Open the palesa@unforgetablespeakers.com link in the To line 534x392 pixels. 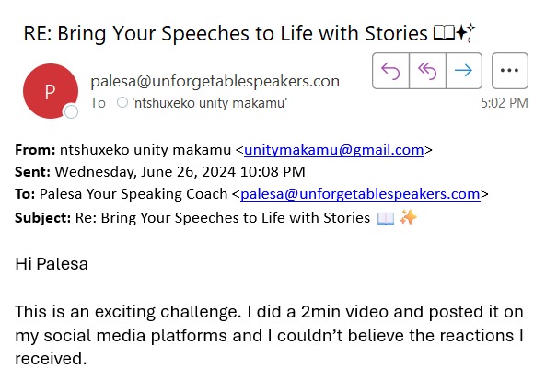[360, 194]
